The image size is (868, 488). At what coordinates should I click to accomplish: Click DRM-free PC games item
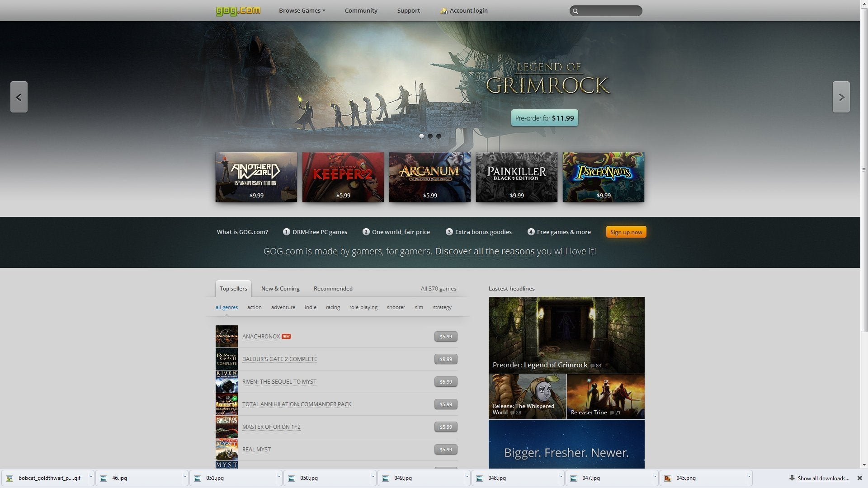pyautogui.click(x=315, y=232)
